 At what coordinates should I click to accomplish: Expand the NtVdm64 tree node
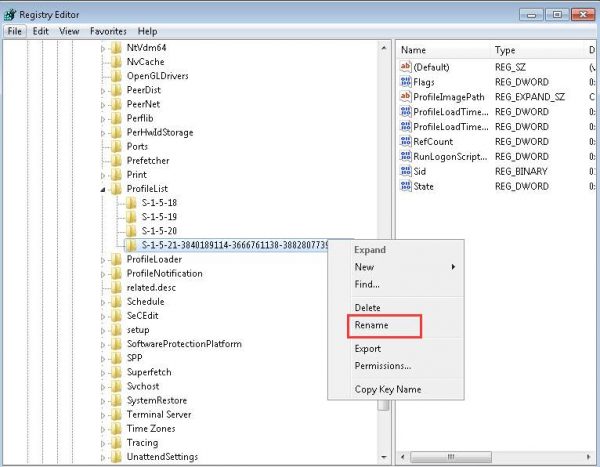(103, 49)
